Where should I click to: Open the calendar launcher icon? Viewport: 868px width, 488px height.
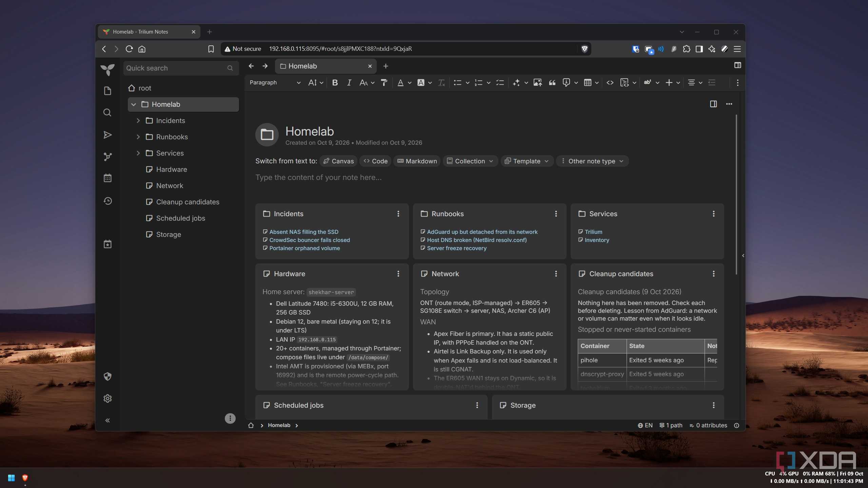pos(107,178)
